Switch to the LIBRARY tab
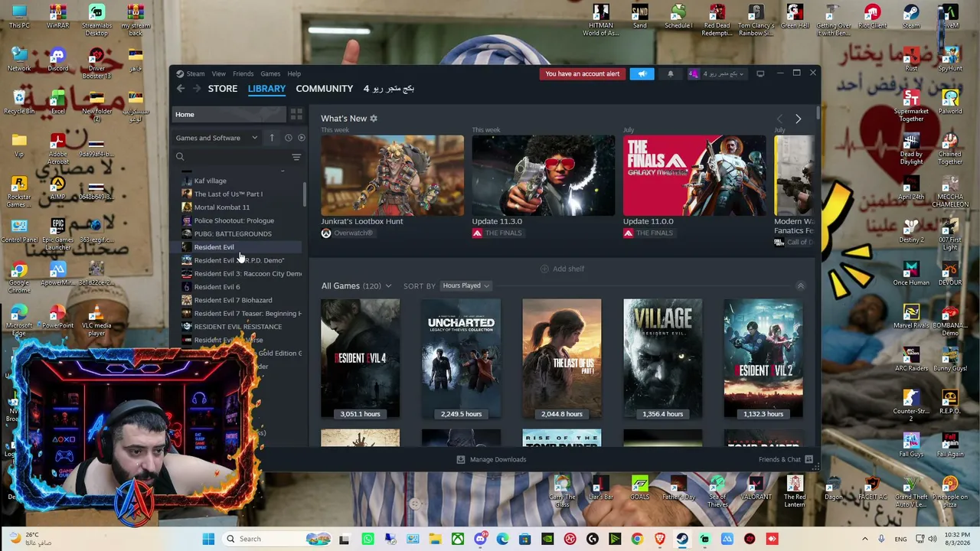The image size is (980, 551). pos(266,89)
